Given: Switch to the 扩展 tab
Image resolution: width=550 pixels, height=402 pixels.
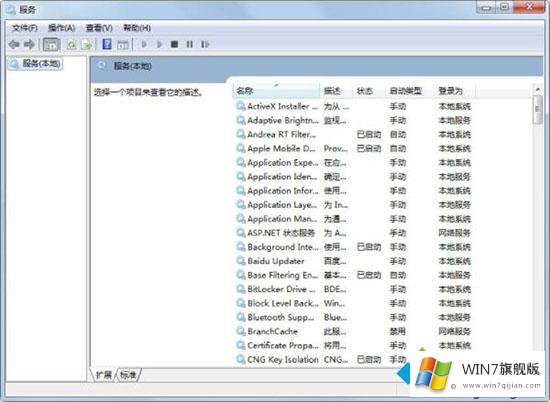Looking at the screenshot, I should 104,375.
